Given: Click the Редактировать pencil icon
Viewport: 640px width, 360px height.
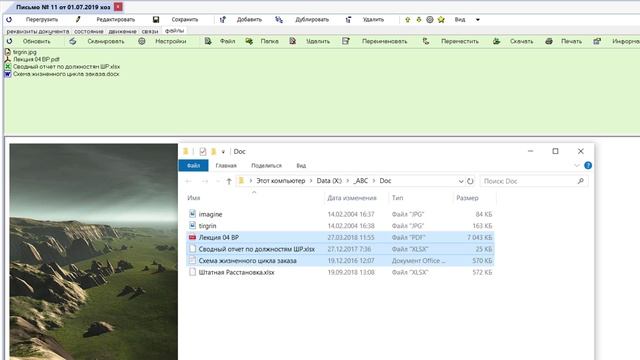Looking at the screenshot, I should [x=78, y=20].
